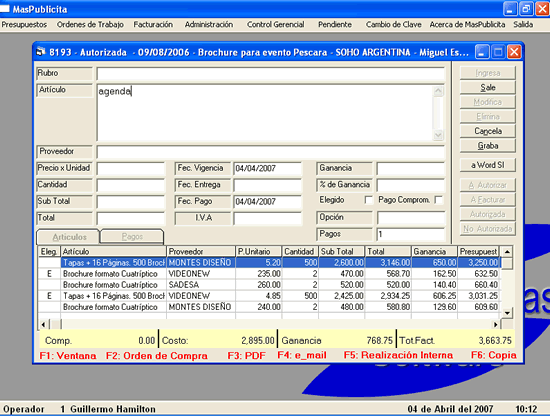Click the P.Unitario column header
Image resolution: width=550 pixels, height=416 pixels.
(259, 251)
